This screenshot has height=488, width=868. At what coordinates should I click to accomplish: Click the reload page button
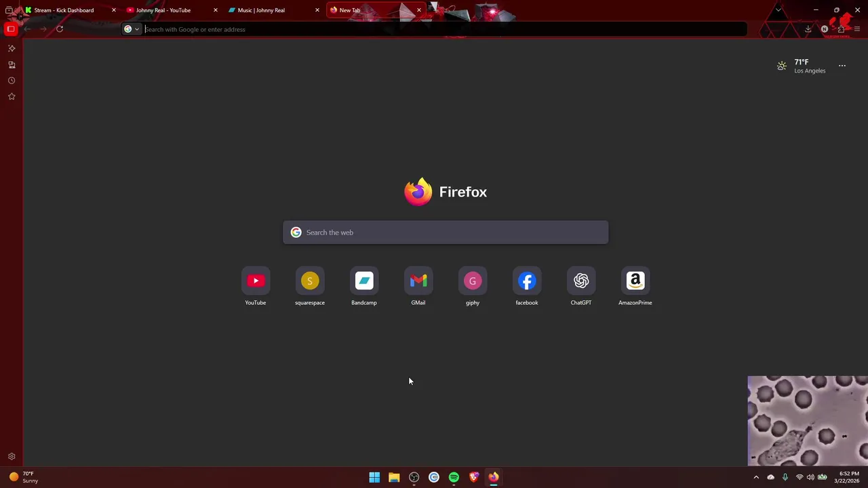[x=60, y=29]
